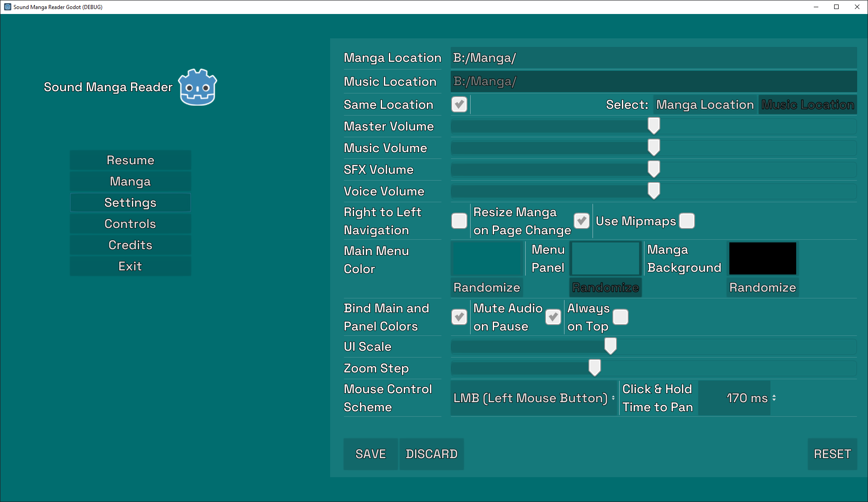This screenshot has width=868, height=502.
Task: Click Randomize under Menu Panel swatch
Action: (606, 288)
